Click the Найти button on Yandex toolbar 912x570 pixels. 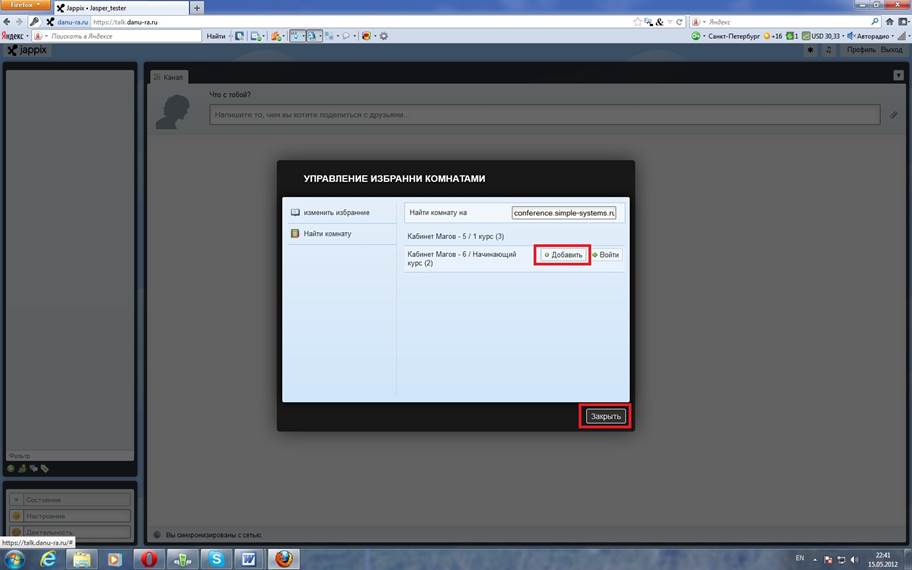tap(215, 36)
